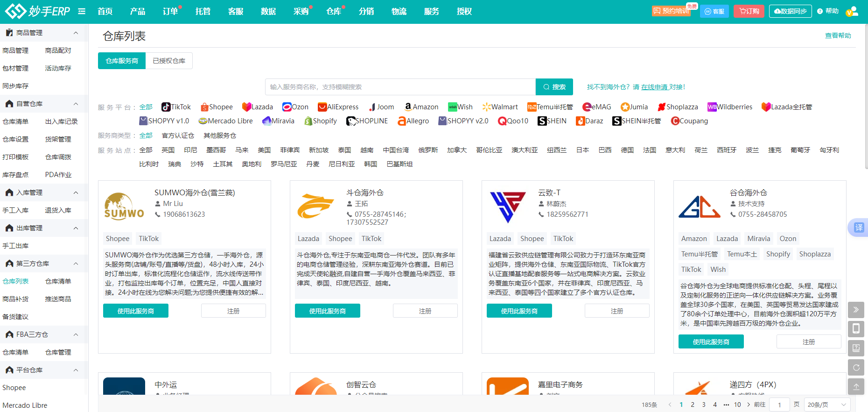Click the 订购 button
Image resolution: width=868 pixels, height=412 pixels.
[749, 11]
